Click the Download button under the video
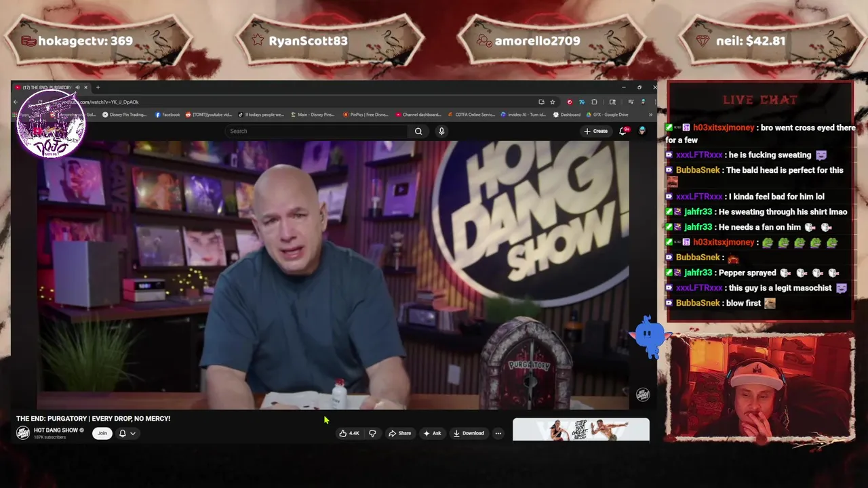 point(469,433)
